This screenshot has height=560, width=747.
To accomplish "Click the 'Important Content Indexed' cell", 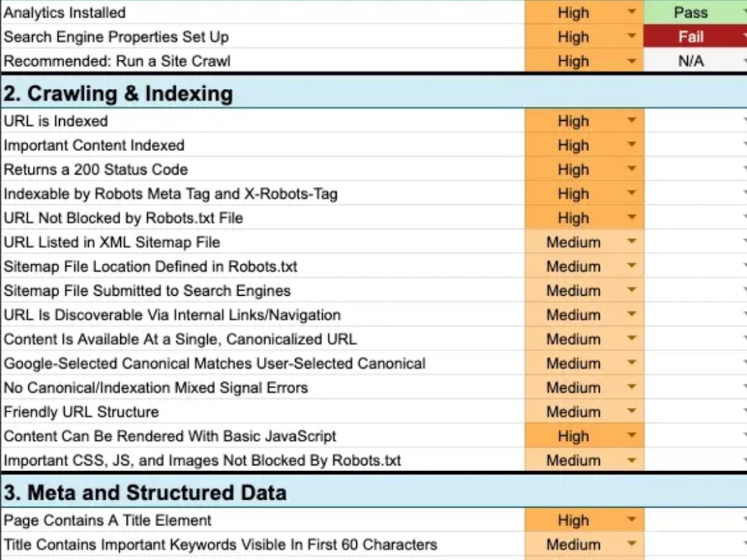I will point(262,145).
